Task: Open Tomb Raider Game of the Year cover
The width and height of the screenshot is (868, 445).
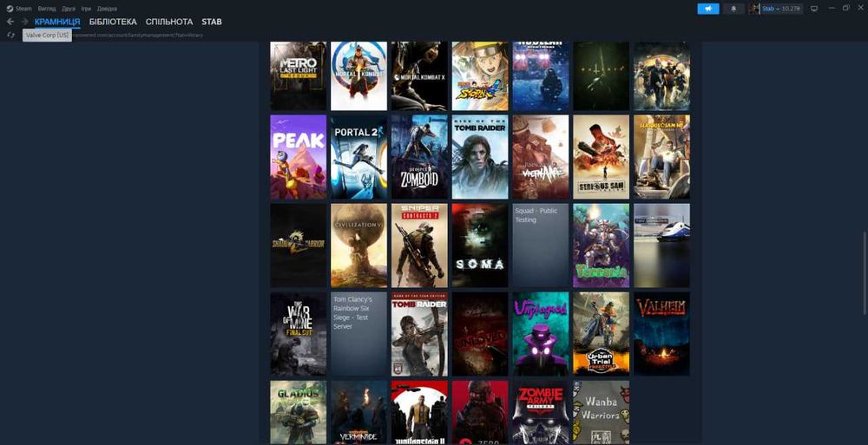Action: tap(419, 334)
